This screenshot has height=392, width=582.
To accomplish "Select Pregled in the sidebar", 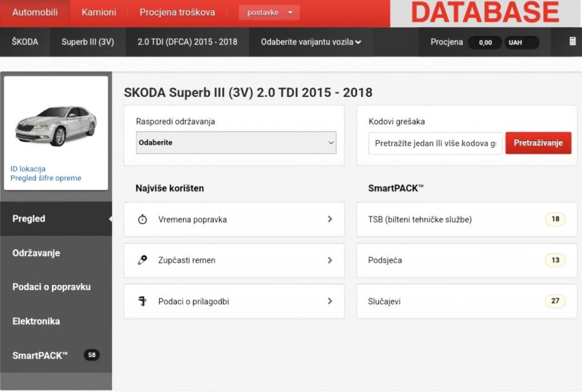I will pos(56,218).
